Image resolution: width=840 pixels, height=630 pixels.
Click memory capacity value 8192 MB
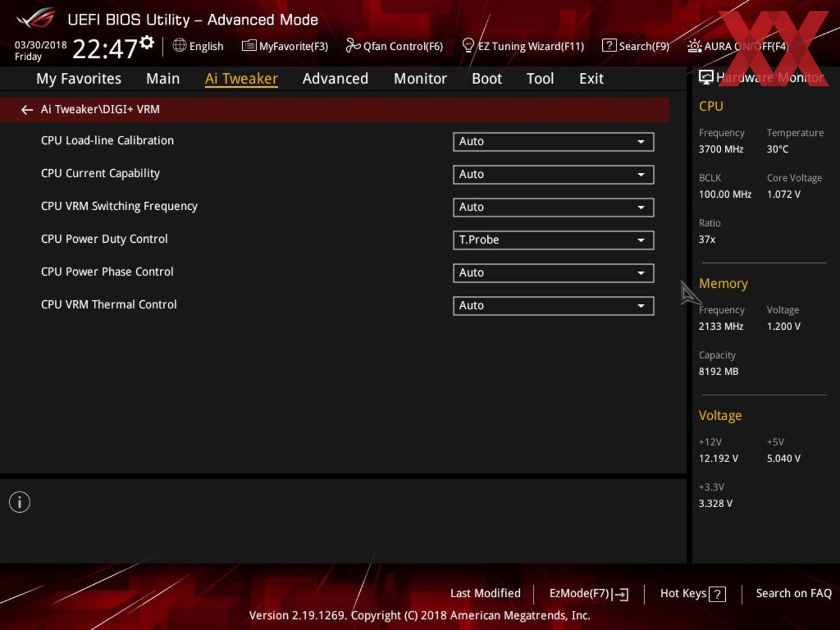718,372
